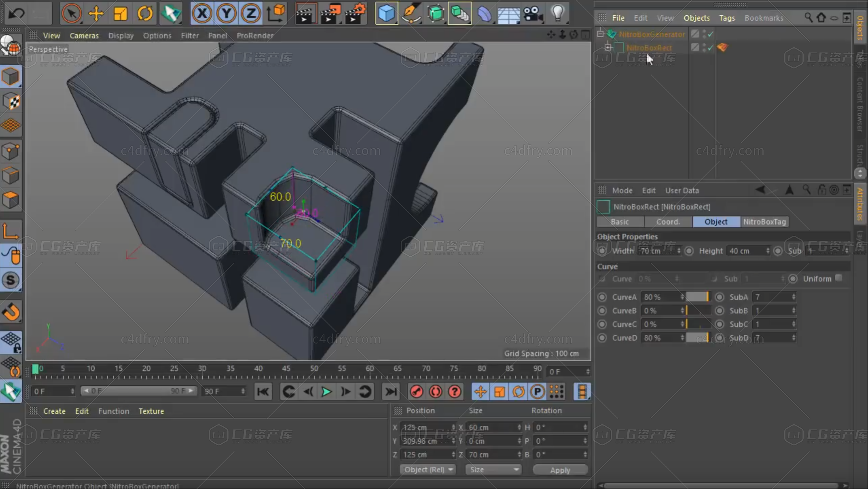Click Record Active Objects button
This screenshot has height=489, width=868.
pyautogui.click(x=416, y=392)
